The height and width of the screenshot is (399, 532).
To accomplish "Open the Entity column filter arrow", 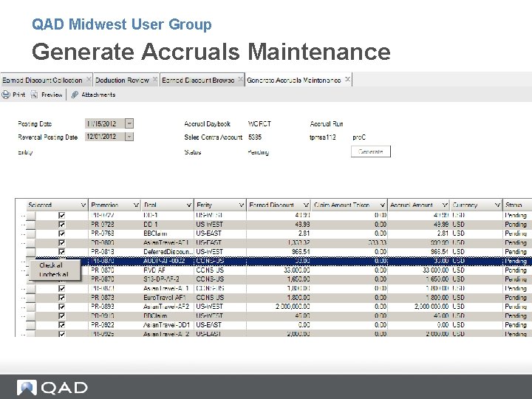I will coord(241,205).
